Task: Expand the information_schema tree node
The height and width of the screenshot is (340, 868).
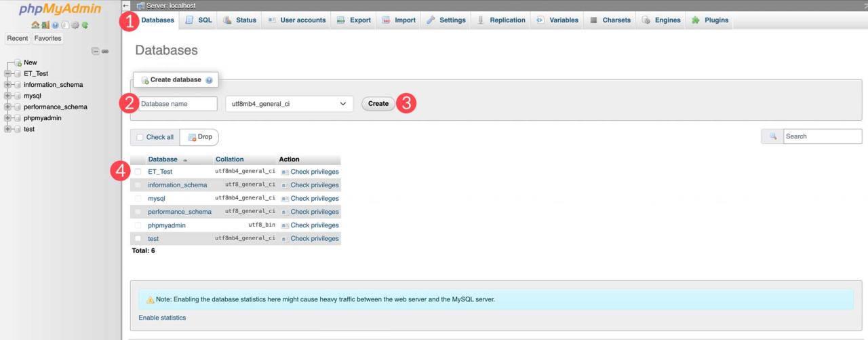Action: point(7,85)
